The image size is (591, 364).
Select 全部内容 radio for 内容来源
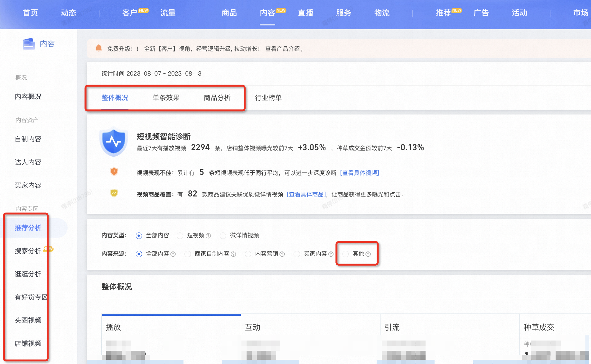pyautogui.click(x=139, y=254)
